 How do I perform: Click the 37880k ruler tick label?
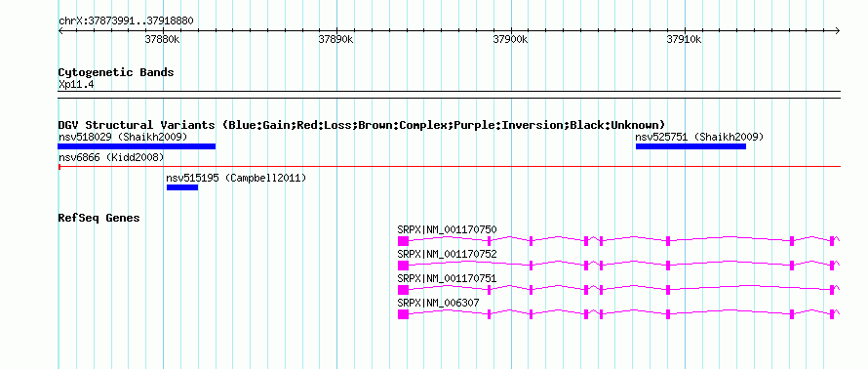pyautogui.click(x=163, y=39)
